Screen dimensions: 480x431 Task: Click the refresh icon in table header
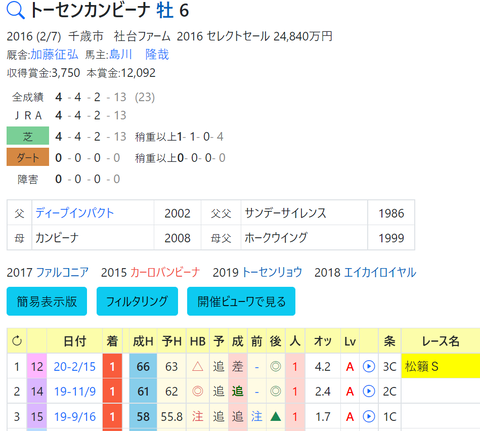tap(17, 341)
